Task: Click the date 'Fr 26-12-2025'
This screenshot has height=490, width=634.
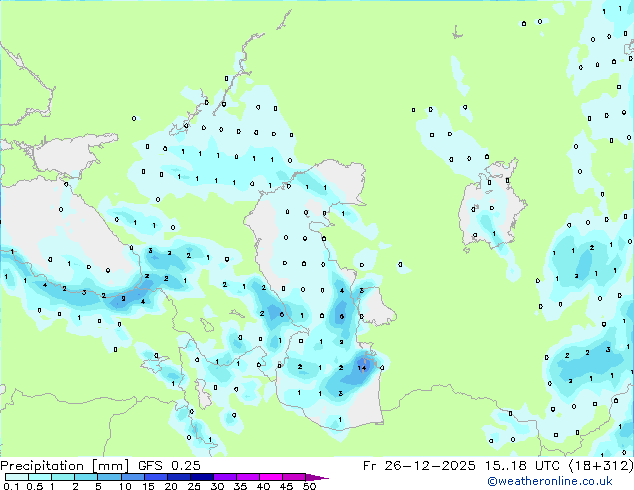Action: 419,466
